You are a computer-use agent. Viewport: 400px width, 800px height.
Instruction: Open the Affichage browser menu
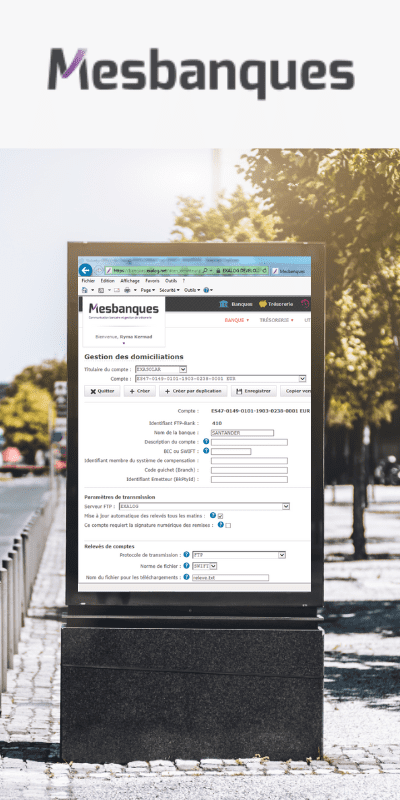pos(130,281)
